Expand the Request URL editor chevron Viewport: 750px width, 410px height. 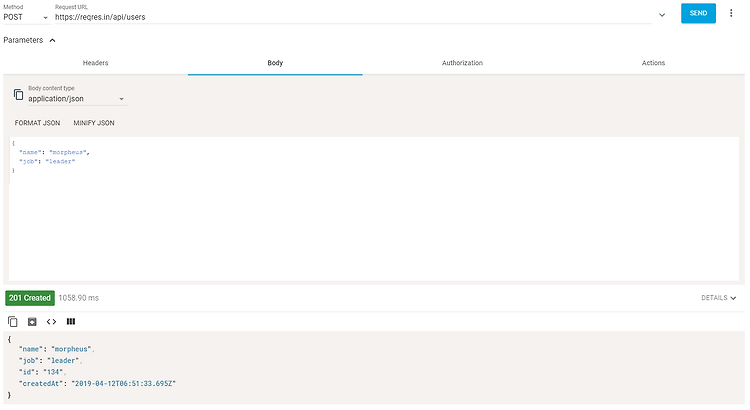(x=662, y=15)
